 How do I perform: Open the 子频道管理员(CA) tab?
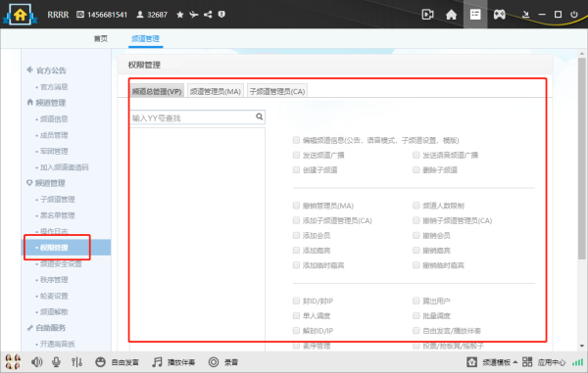[277, 91]
